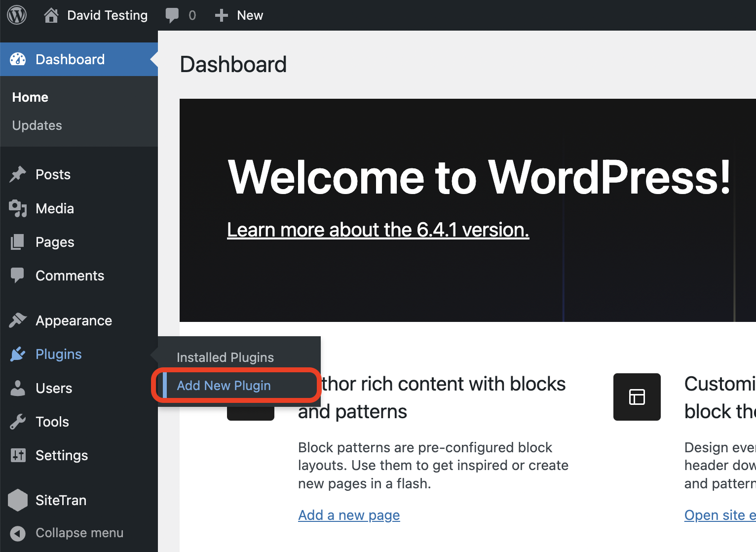Click the Comments speech bubble sidebar icon

[18, 276]
